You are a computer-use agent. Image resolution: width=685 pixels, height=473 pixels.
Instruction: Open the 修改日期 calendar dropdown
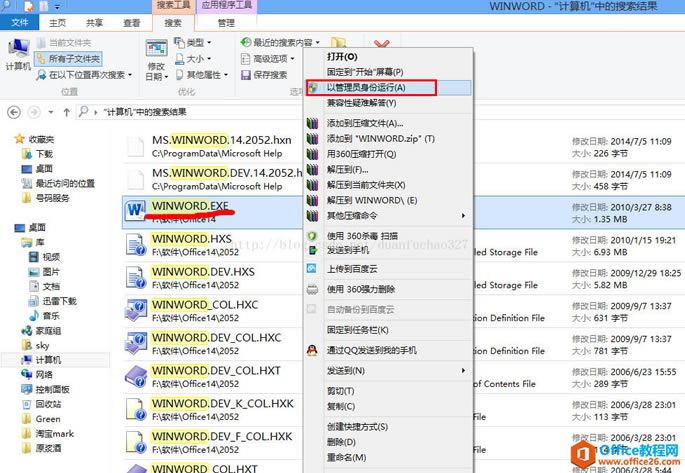click(x=156, y=59)
